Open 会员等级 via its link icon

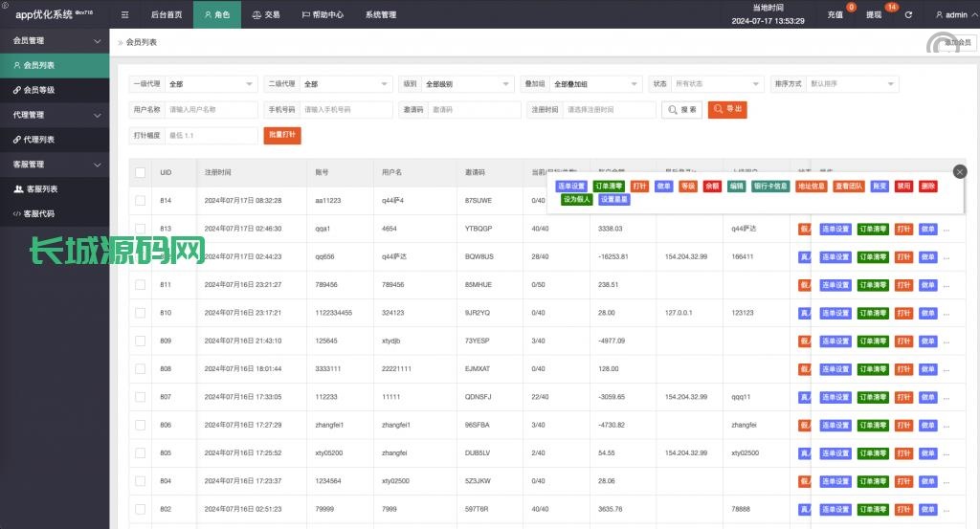17,90
